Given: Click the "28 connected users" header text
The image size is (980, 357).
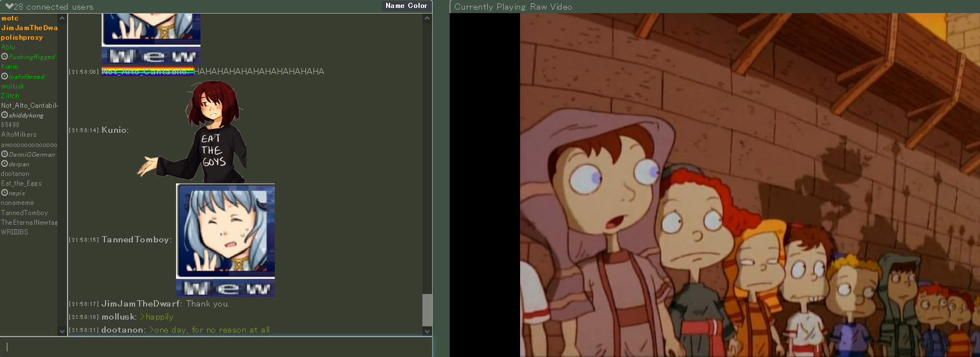Looking at the screenshot, I should pos(53,7).
